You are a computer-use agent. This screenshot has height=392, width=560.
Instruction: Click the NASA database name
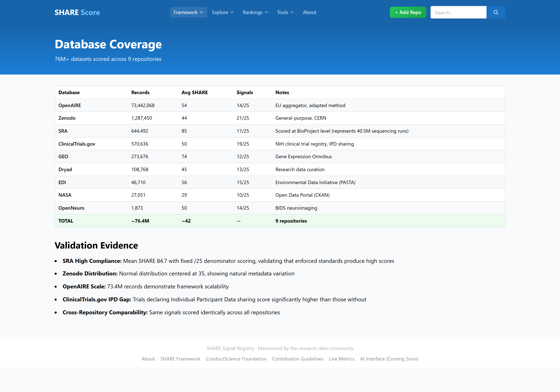[65, 195]
